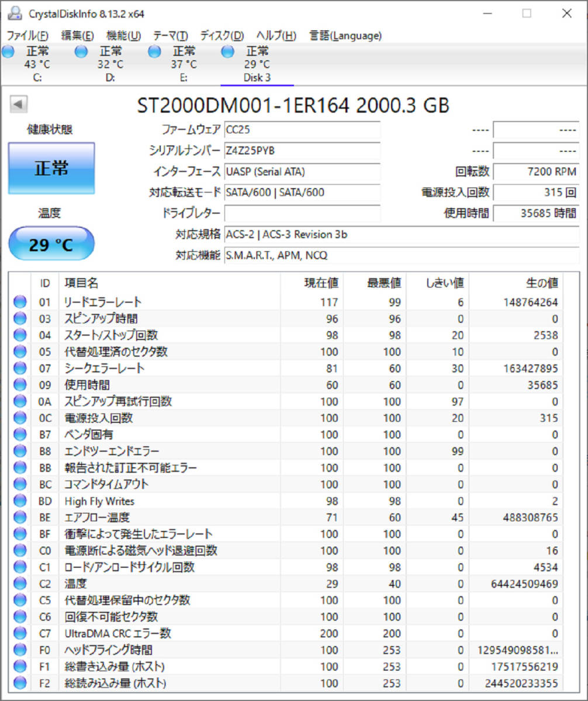Open the 機能(U) menu
588x701 pixels.
(x=124, y=36)
